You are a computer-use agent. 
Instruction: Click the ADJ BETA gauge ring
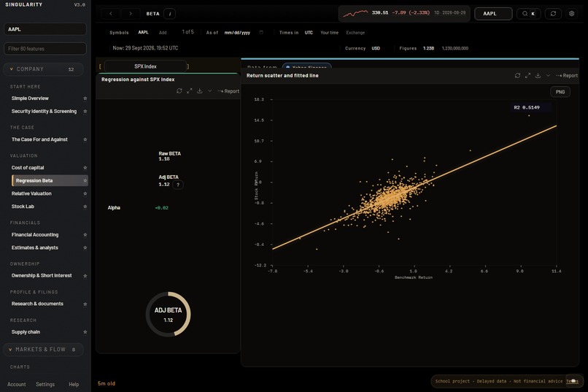point(169,314)
